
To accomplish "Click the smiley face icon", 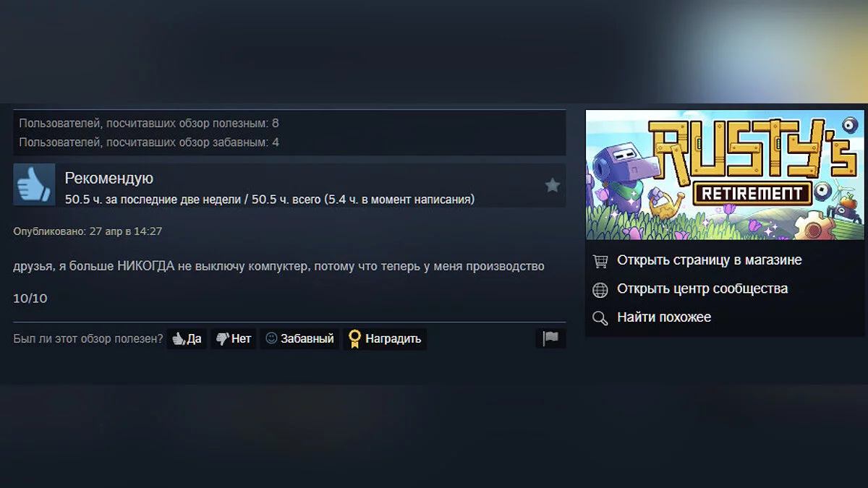I will click(271, 338).
